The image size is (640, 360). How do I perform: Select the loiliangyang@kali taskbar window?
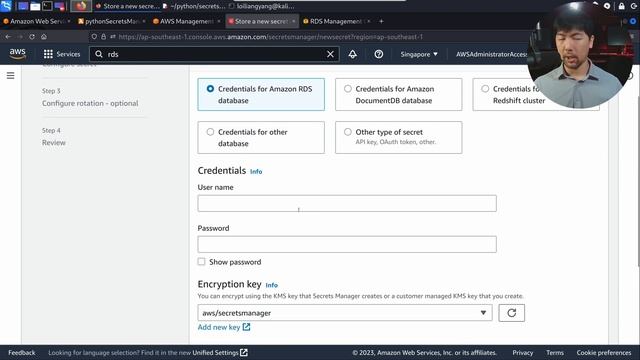(262, 6)
